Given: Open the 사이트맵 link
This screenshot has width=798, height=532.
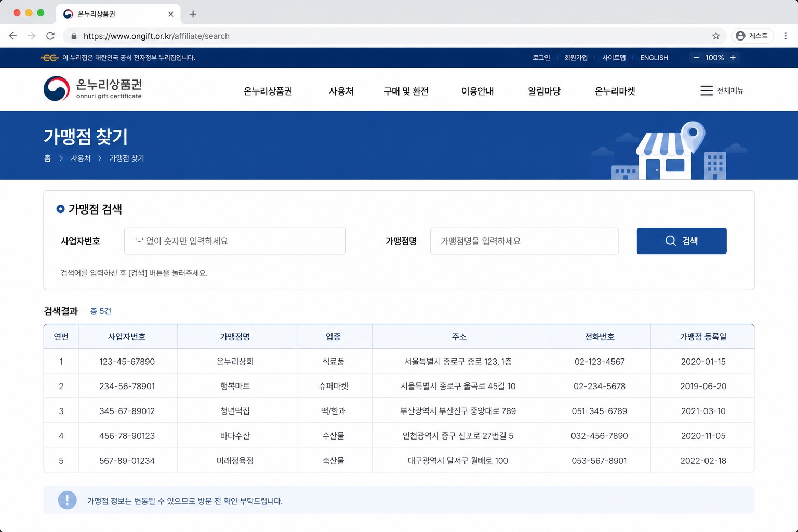Looking at the screenshot, I should click(614, 58).
